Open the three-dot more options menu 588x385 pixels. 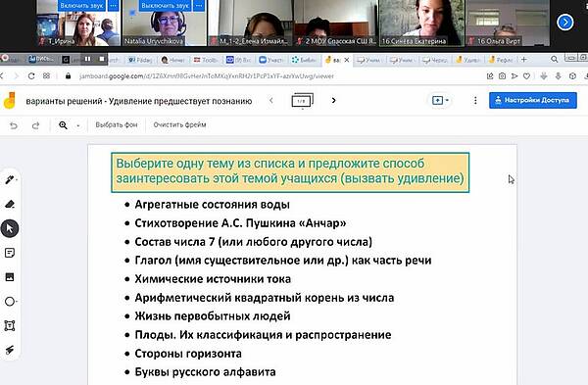coord(475,101)
